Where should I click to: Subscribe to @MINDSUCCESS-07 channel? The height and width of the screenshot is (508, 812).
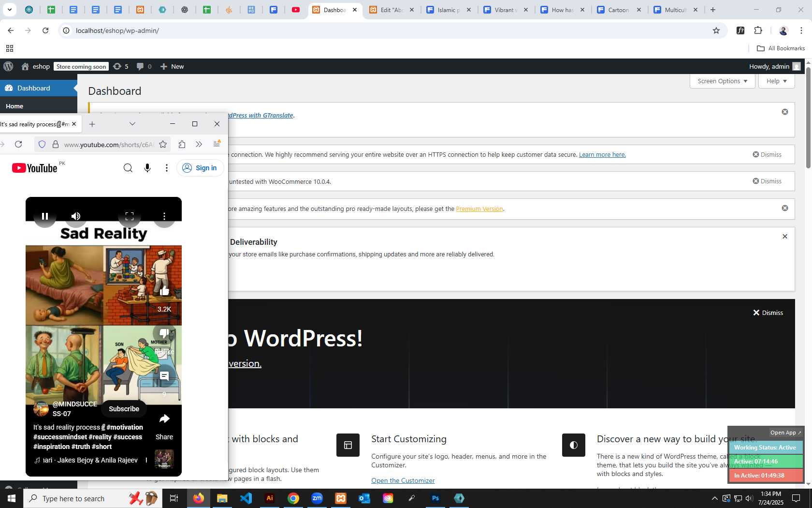tap(124, 409)
